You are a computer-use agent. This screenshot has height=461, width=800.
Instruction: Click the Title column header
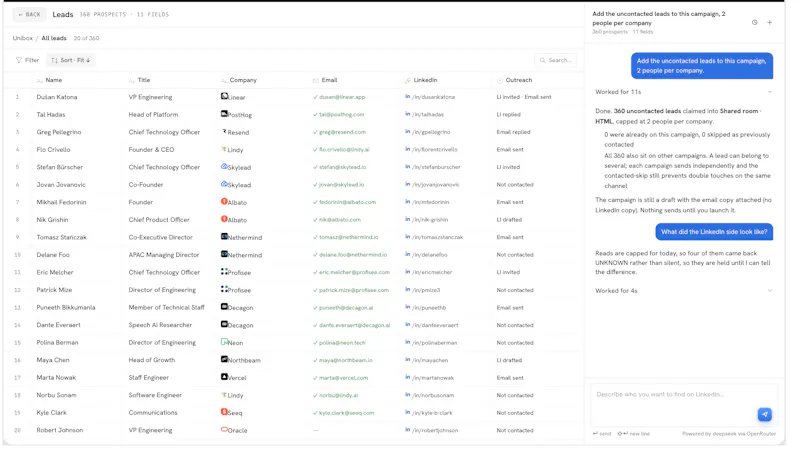point(144,80)
